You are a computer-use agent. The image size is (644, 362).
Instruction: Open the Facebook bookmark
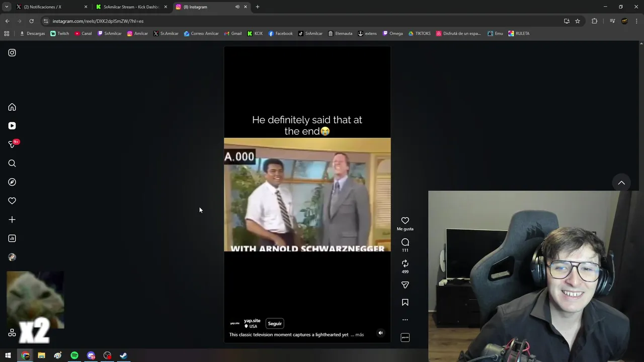[x=280, y=34]
